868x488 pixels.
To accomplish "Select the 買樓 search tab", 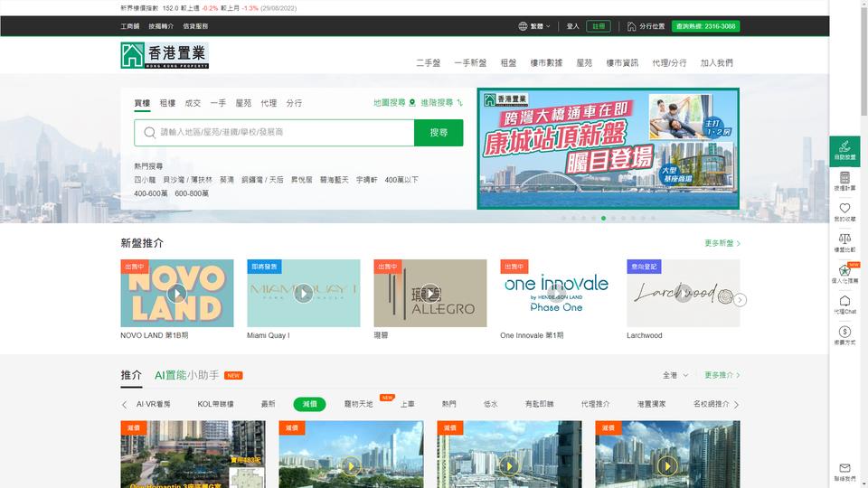I will pos(142,103).
